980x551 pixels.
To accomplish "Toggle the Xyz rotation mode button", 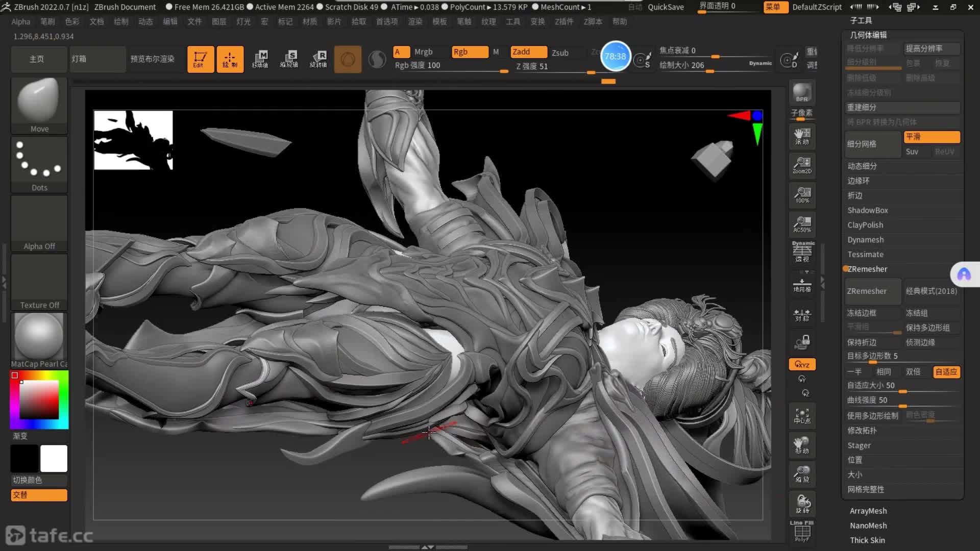I will [802, 364].
